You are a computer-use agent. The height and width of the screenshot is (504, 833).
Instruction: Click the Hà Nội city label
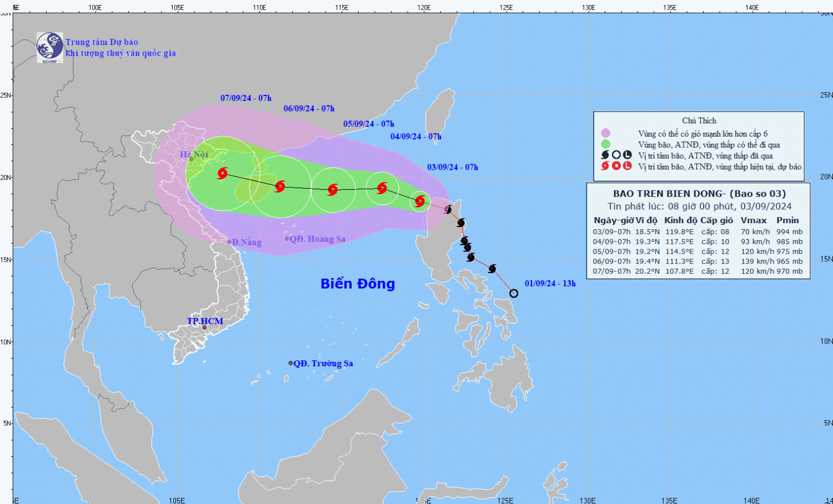pyautogui.click(x=194, y=154)
